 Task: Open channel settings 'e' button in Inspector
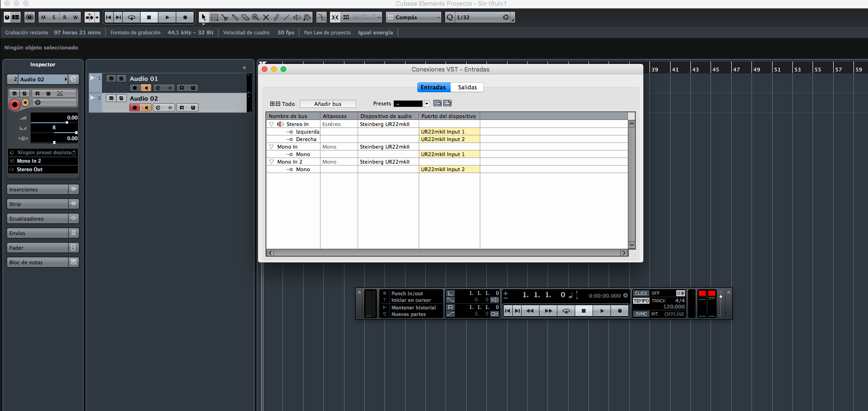74,79
